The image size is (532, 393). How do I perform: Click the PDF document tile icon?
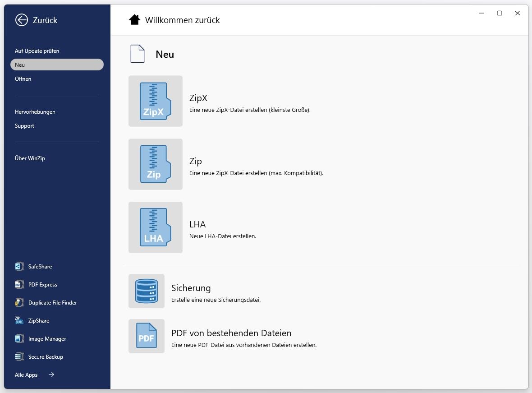pyautogui.click(x=147, y=336)
